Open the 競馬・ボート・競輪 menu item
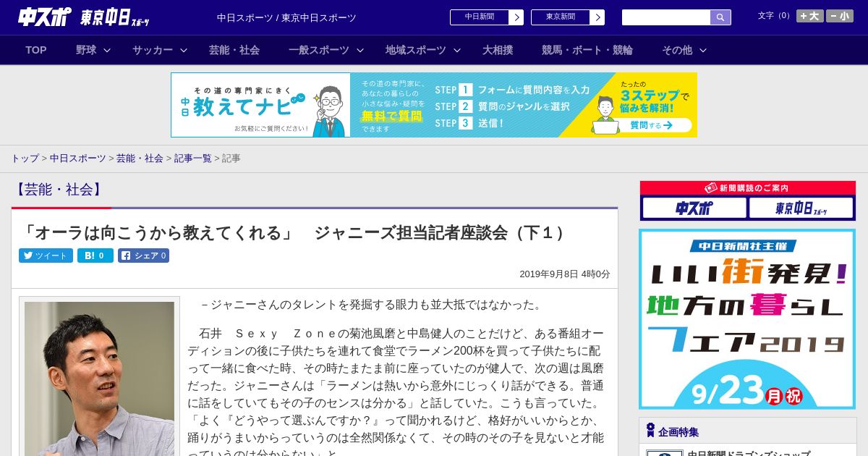 pyautogui.click(x=587, y=50)
